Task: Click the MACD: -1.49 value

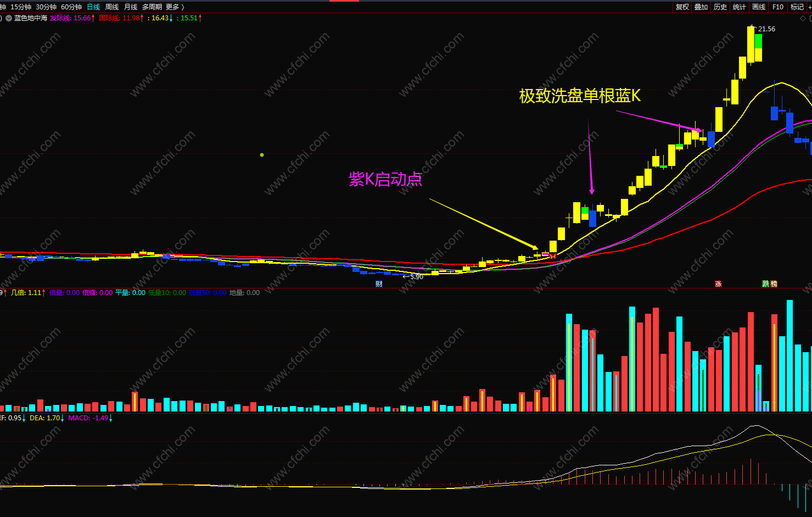Action: pos(91,418)
